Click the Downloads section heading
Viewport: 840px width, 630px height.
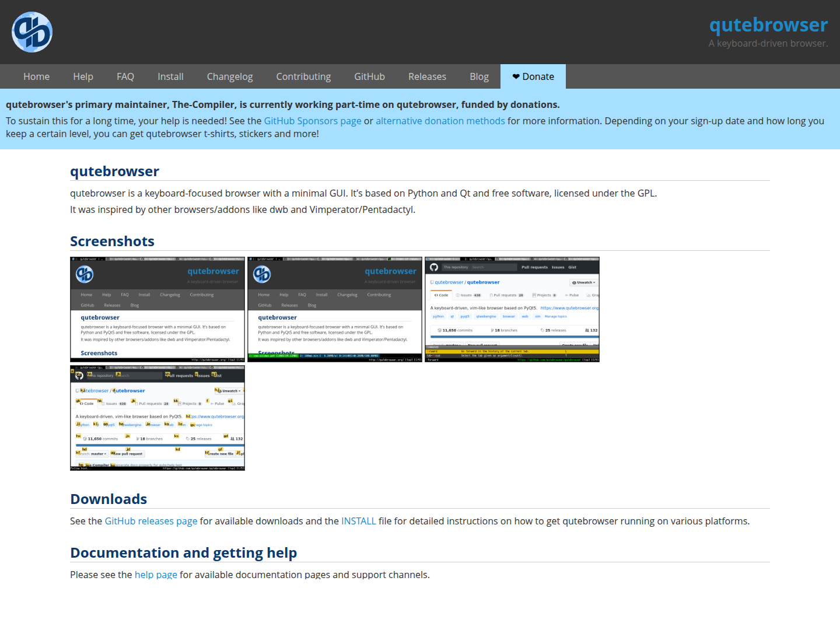pyautogui.click(x=108, y=499)
